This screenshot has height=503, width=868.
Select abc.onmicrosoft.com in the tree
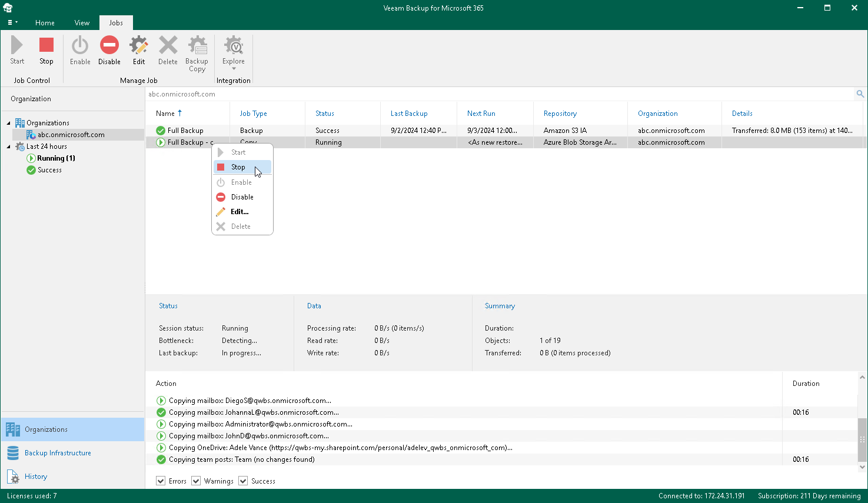pos(71,135)
